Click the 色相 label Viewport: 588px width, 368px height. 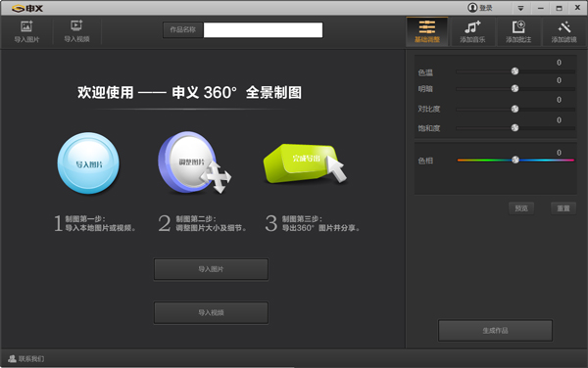tap(425, 161)
